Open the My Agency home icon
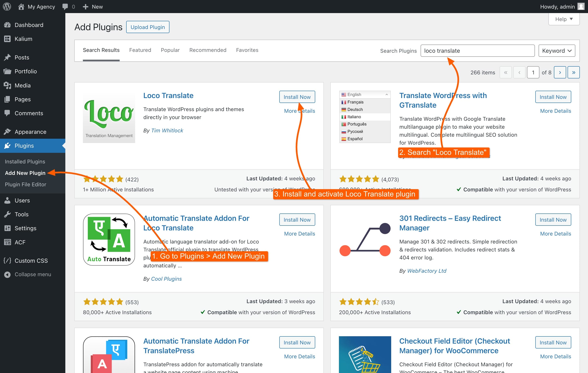 (21, 7)
